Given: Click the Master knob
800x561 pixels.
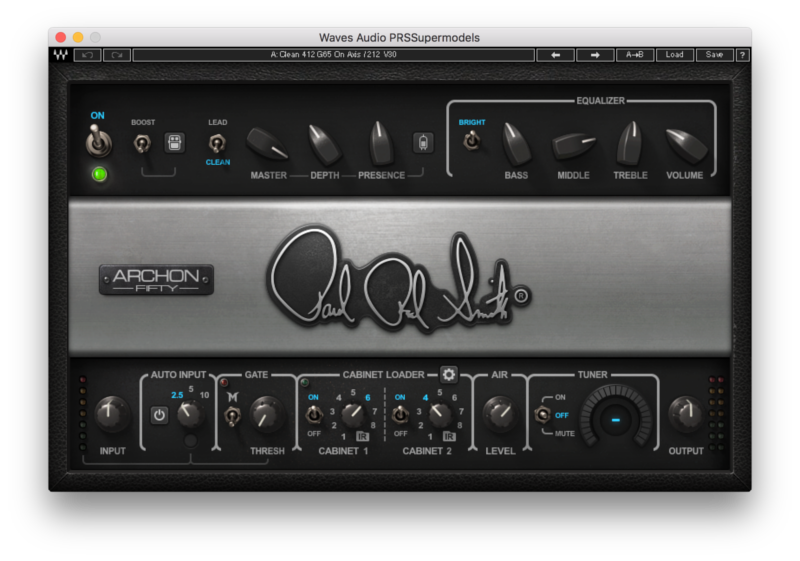Looking at the screenshot, I should 267,144.
